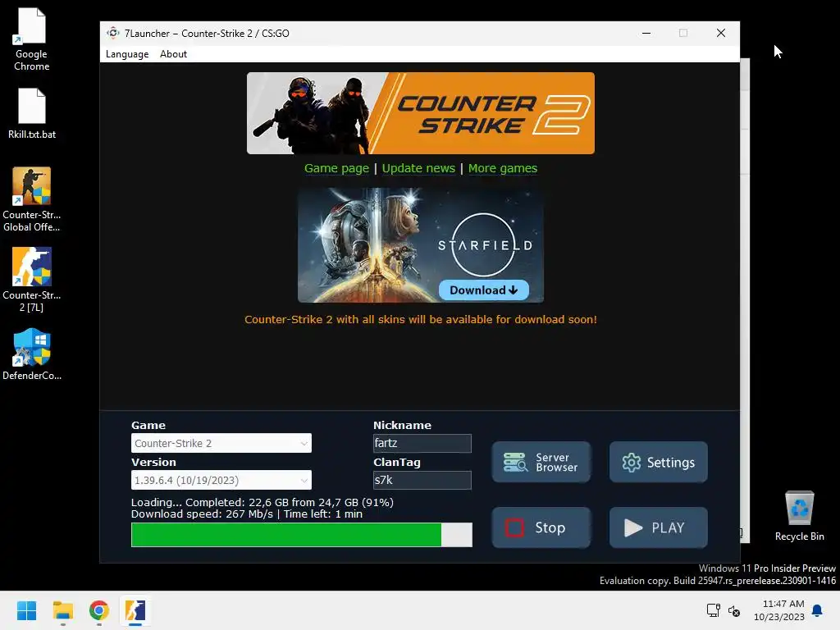Click the Counter Strike 2 banner

click(x=421, y=113)
